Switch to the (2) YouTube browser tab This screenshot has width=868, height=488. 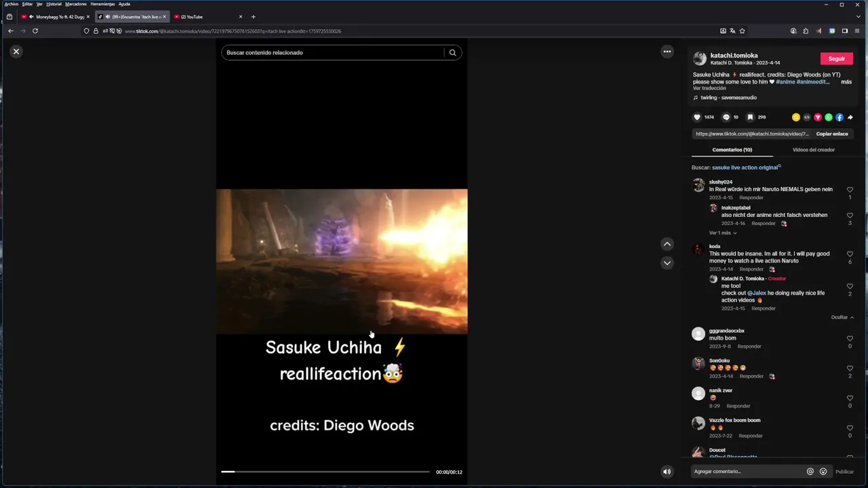(208, 17)
